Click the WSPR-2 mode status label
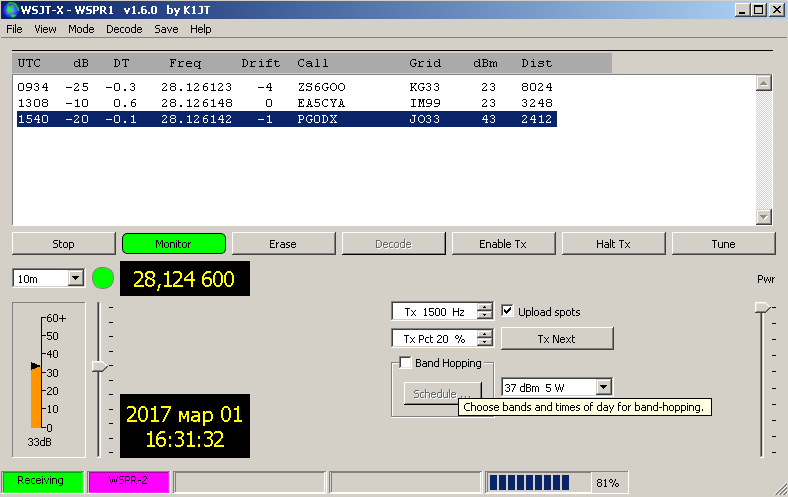The height and width of the screenshot is (497, 788). 129,481
